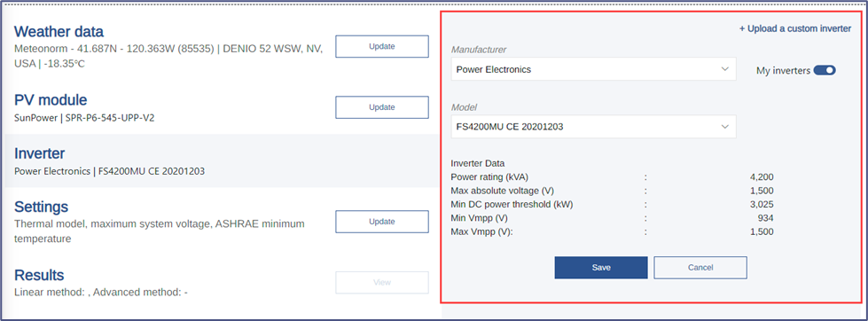Open the Upload a custom inverter link

click(795, 28)
